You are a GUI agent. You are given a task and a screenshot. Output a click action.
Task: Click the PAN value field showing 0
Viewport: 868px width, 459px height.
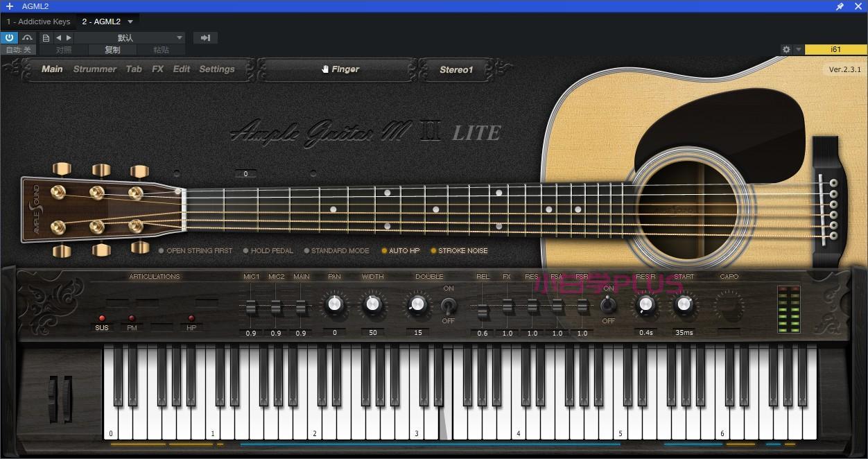click(x=334, y=333)
